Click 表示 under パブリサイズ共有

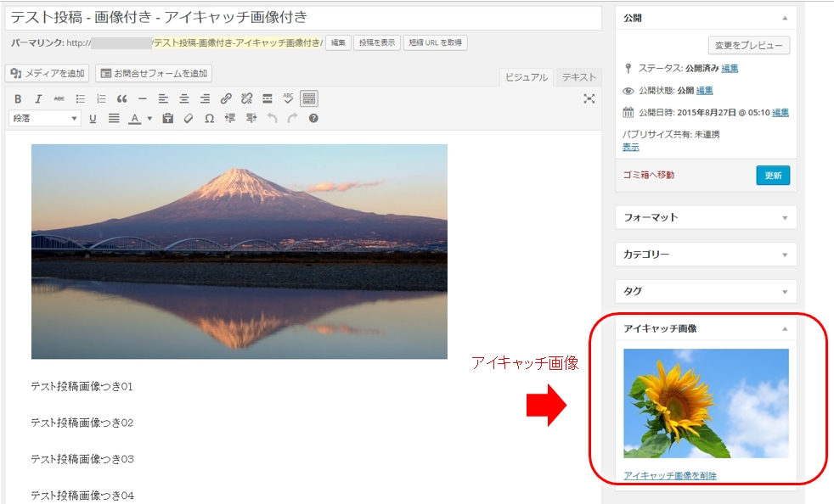(x=631, y=148)
